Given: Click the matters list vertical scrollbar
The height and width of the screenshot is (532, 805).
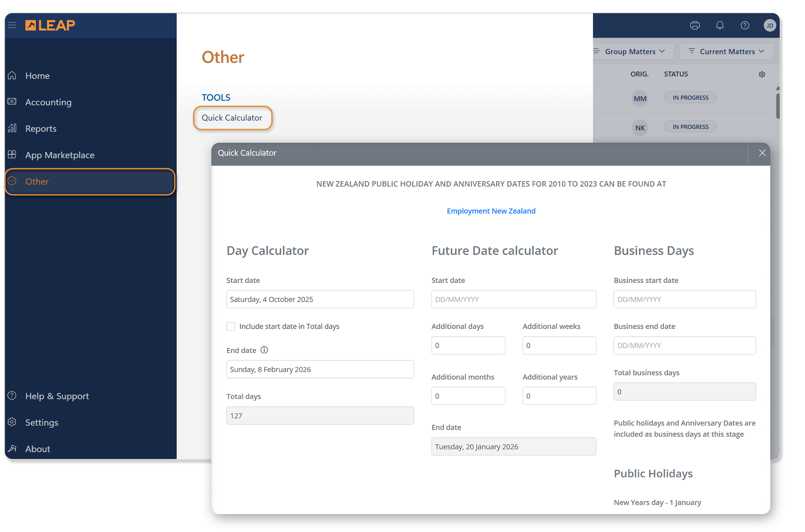Looking at the screenshot, I should point(777,105).
